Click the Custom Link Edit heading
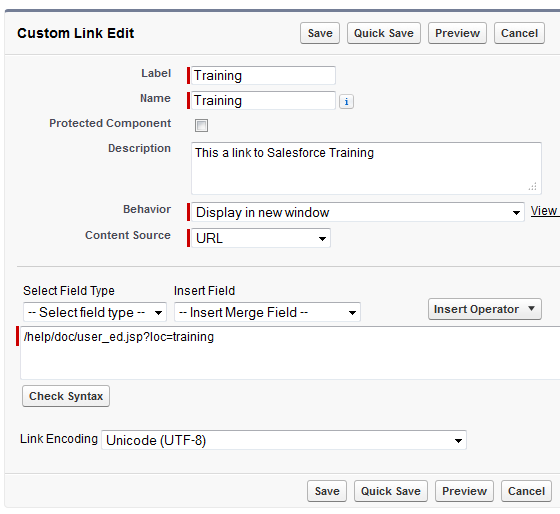 click(76, 33)
